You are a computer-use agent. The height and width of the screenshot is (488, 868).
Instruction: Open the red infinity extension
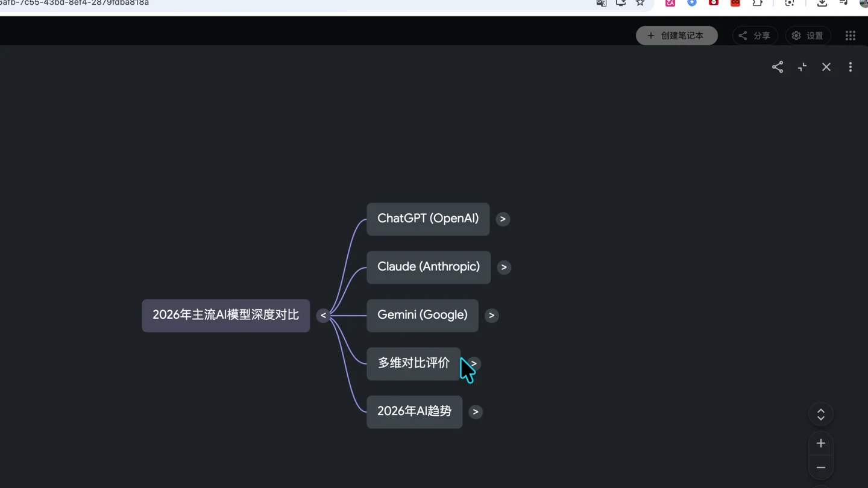click(735, 3)
